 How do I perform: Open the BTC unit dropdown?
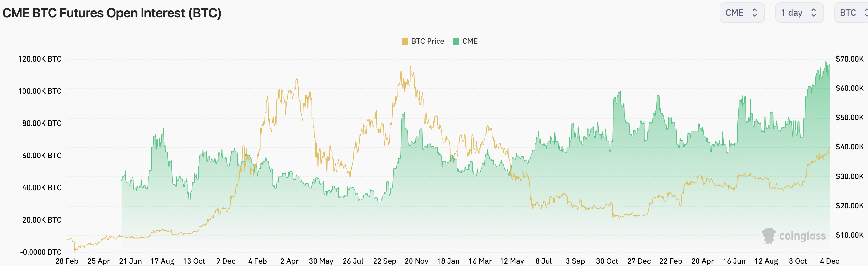[x=851, y=13]
